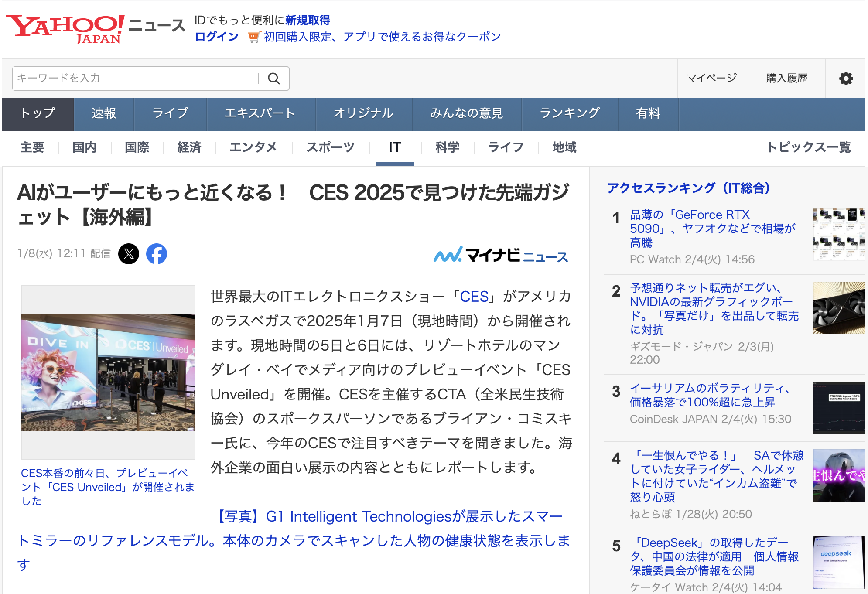
Task: Open the photo caption link about CES Unveiled
Action: tap(108, 487)
